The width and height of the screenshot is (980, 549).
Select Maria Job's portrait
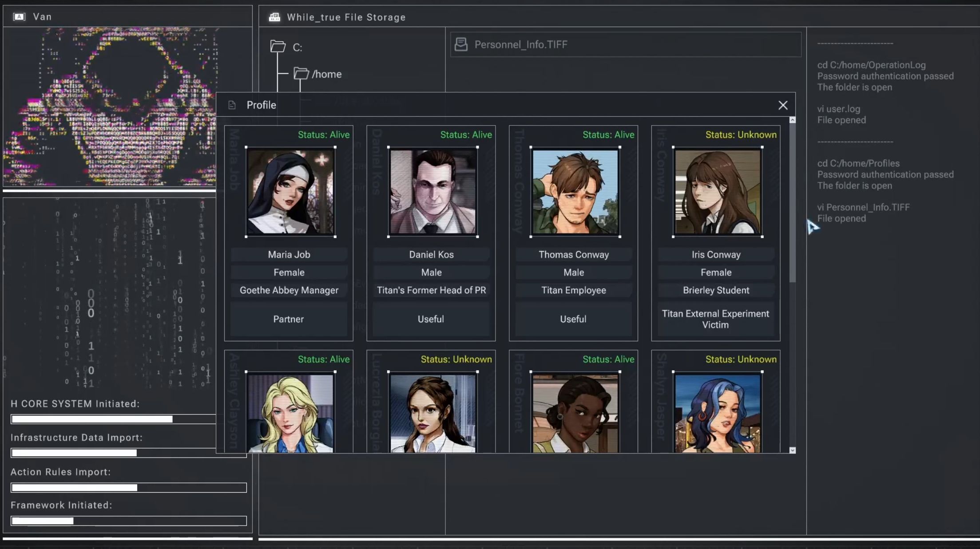289,192
